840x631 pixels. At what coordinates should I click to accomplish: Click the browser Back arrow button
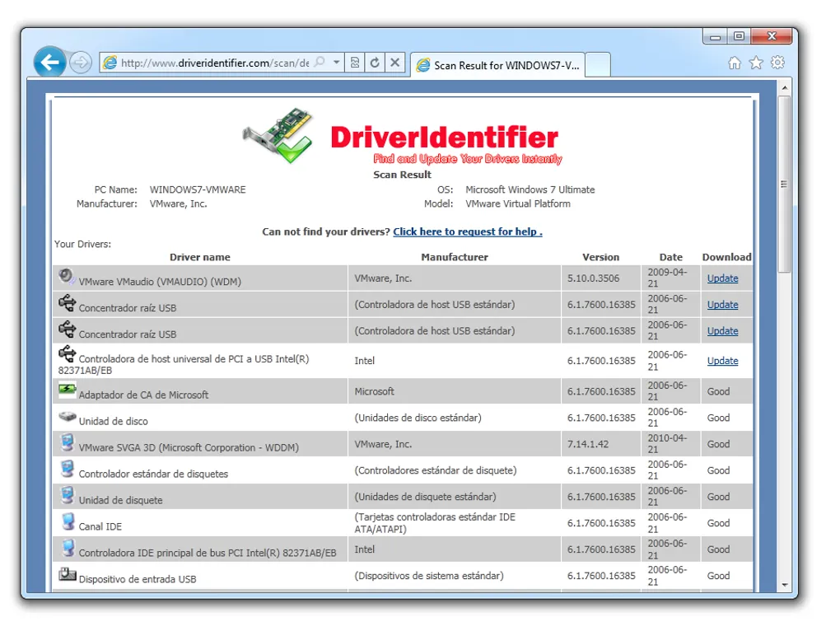50,62
